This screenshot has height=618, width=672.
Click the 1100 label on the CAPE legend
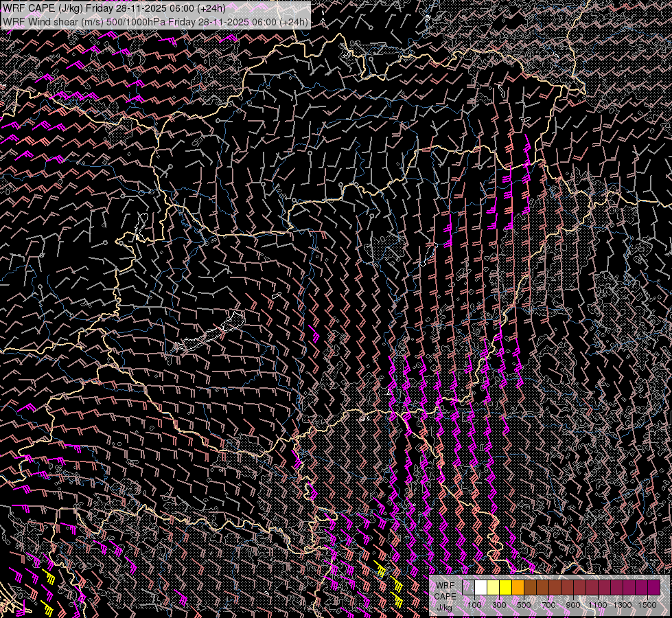pos(598,605)
